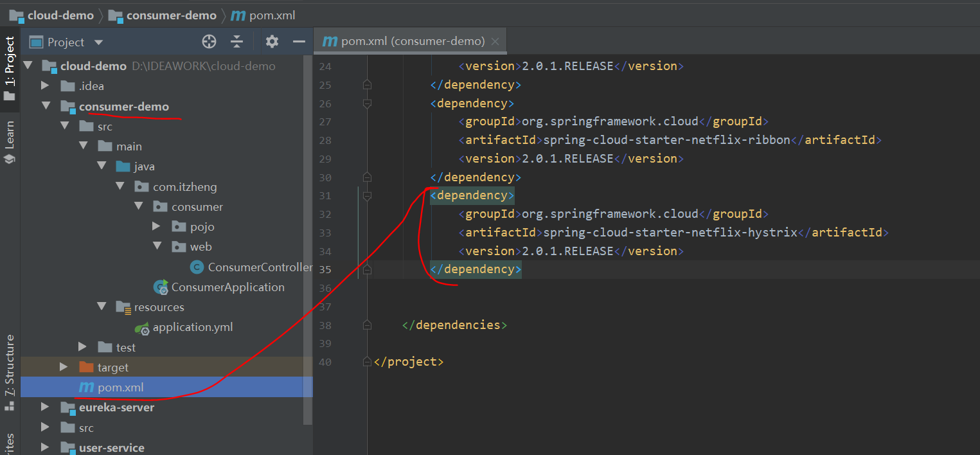The width and height of the screenshot is (980, 455).
Task: Collapse the consumer-demo module
Action: point(46,105)
